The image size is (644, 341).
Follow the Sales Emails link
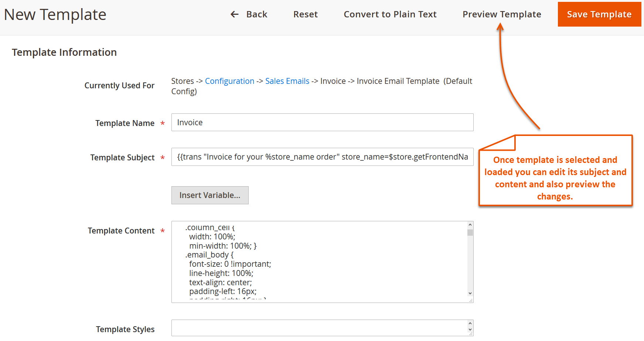click(287, 81)
